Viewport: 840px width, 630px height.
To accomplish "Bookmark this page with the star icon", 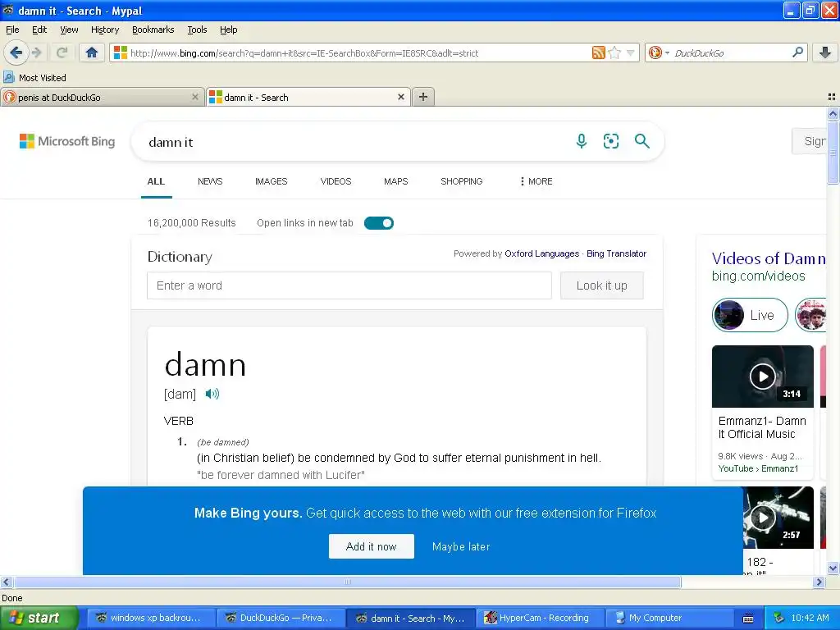I will point(614,52).
